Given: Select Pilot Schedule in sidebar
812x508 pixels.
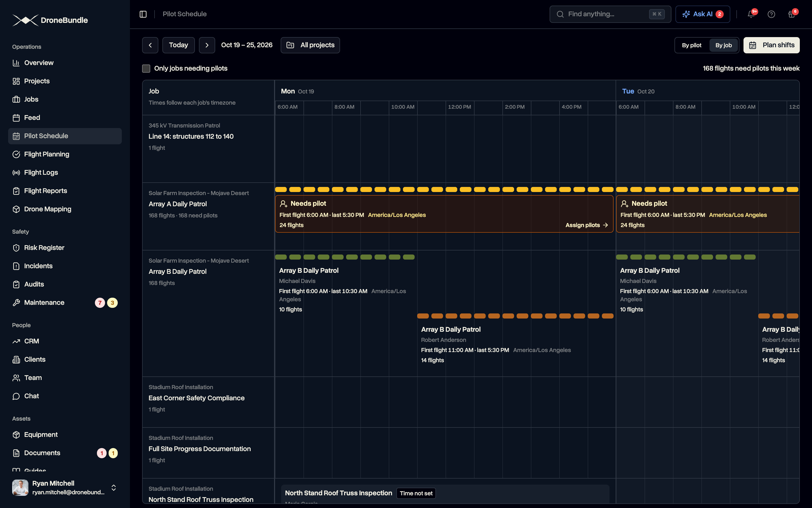Looking at the screenshot, I should [65, 136].
